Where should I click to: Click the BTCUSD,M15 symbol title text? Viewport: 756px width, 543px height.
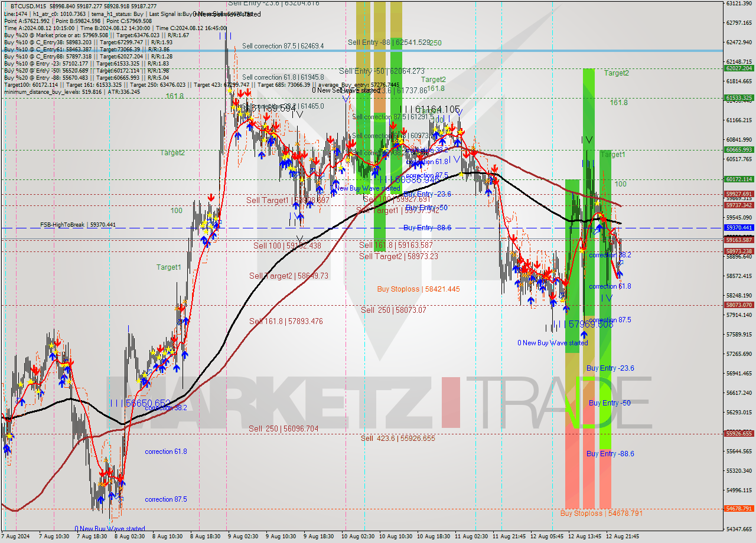click(27, 5)
